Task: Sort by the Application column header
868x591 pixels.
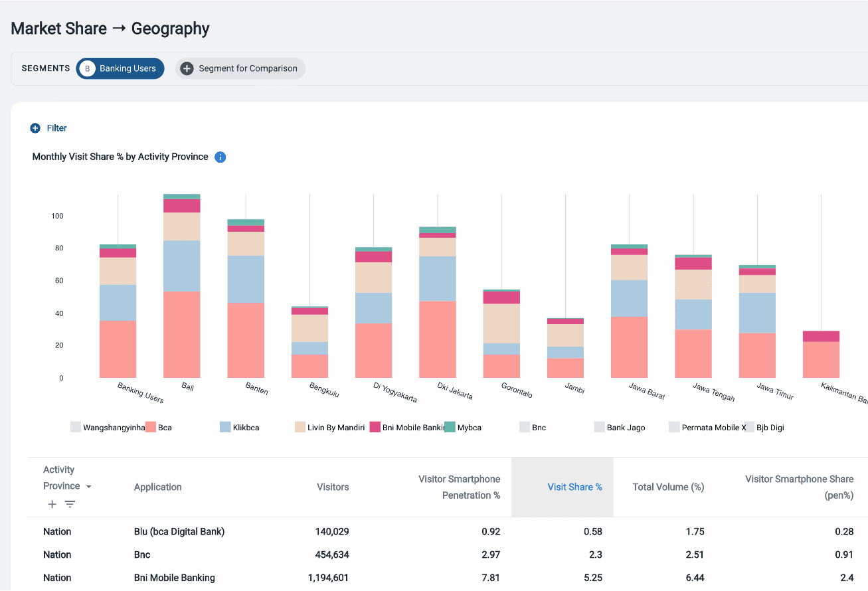Action: point(158,487)
